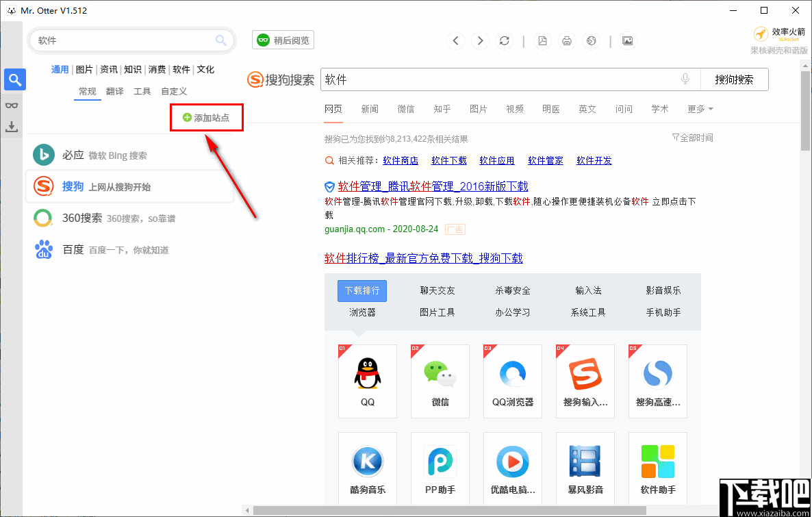Viewport: 812px width, 517px height.
Task: Click the 搜狗搜索 submit button
Action: [x=735, y=79]
